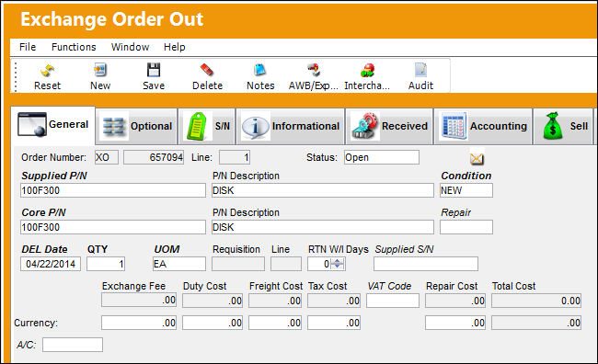
Task: Switch to the Optional tab
Action: (x=136, y=126)
